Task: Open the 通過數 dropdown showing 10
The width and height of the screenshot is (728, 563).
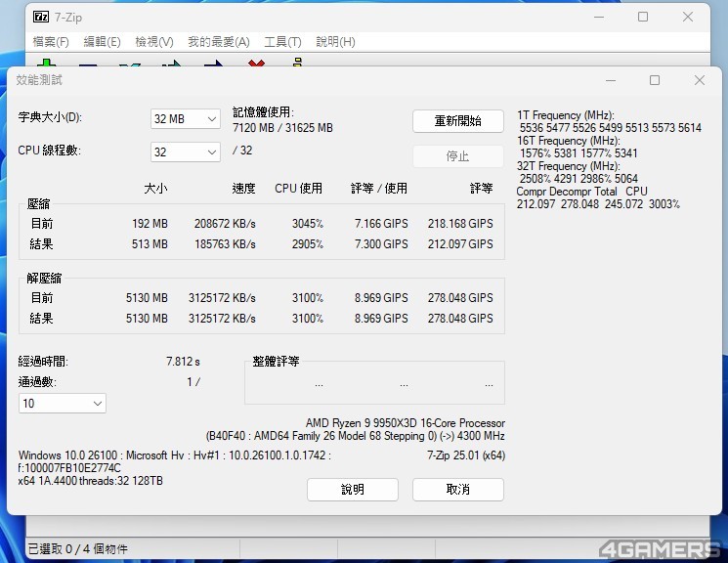Action: (x=63, y=404)
